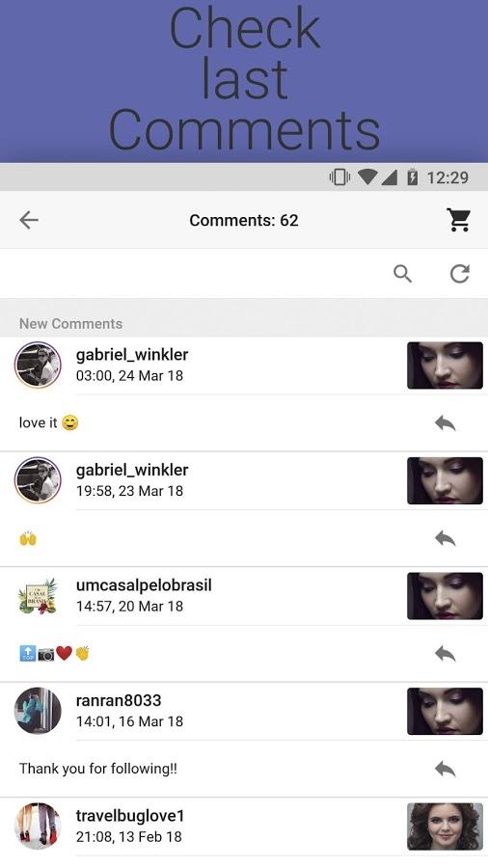
Task: Open travelbuglove1 profile picture
Action: tap(38, 826)
